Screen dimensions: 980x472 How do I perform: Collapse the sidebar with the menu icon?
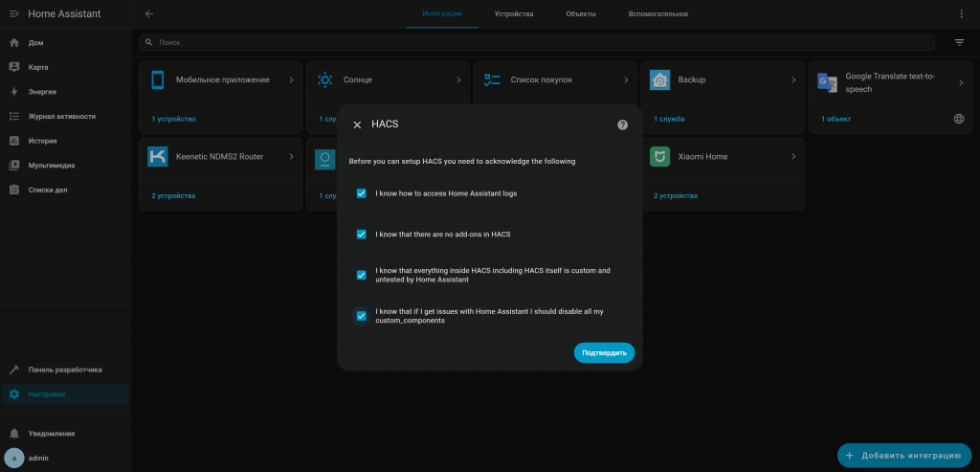[x=14, y=13]
